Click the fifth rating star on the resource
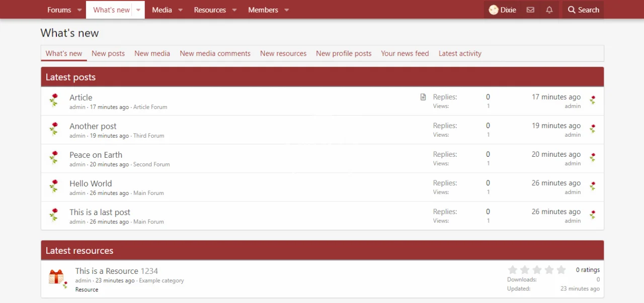This screenshot has width=644, height=303. coord(561,270)
